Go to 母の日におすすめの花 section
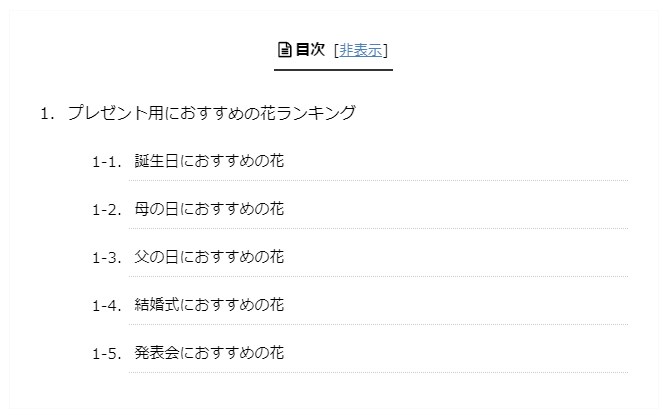 tap(209, 209)
